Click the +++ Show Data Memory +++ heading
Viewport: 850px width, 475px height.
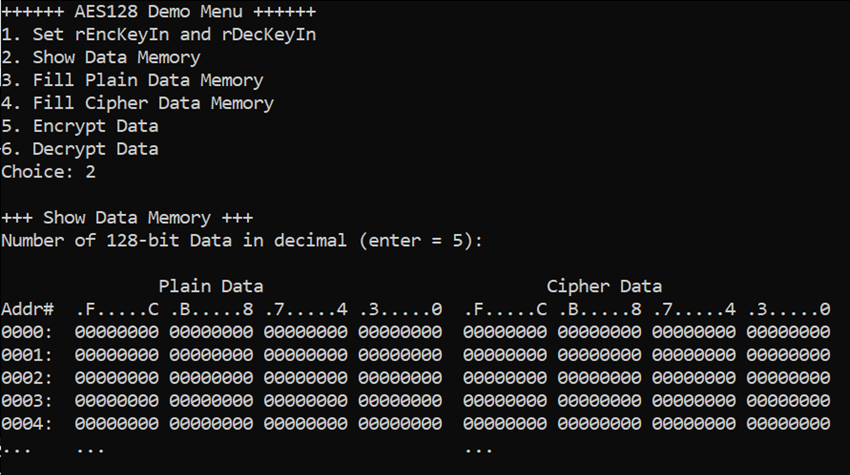pyautogui.click(x=127, y=217)
